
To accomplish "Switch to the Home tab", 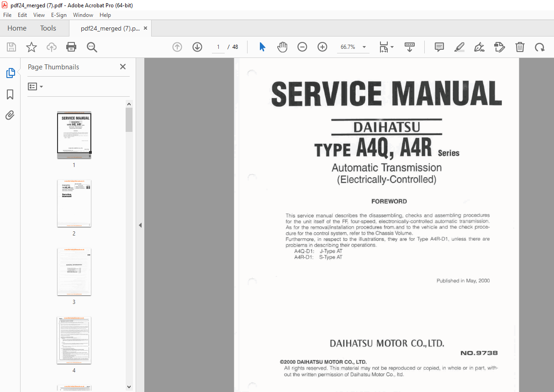I will pos(17,28).
